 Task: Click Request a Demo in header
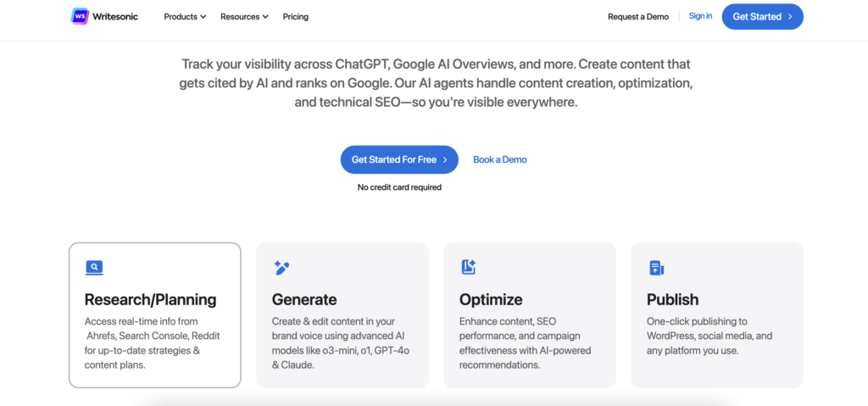(638, 17)
